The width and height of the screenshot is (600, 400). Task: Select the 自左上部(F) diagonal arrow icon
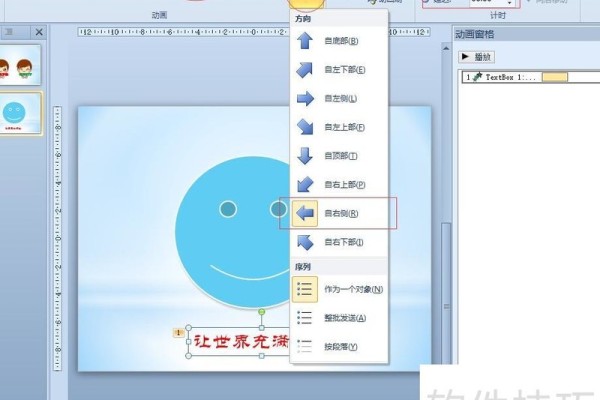coord(305,127)
